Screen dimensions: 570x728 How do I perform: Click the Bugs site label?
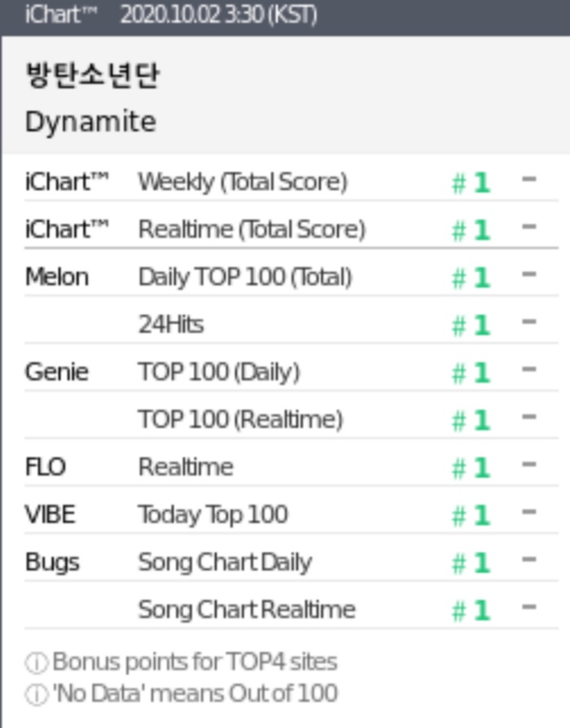(52, 564)
